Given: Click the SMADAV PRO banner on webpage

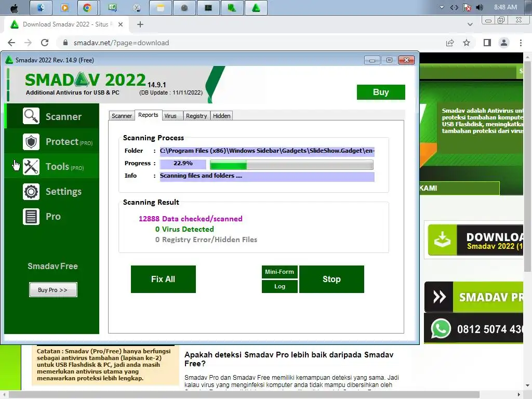Looking at the screenshot, I should click(x=474, y=297).
